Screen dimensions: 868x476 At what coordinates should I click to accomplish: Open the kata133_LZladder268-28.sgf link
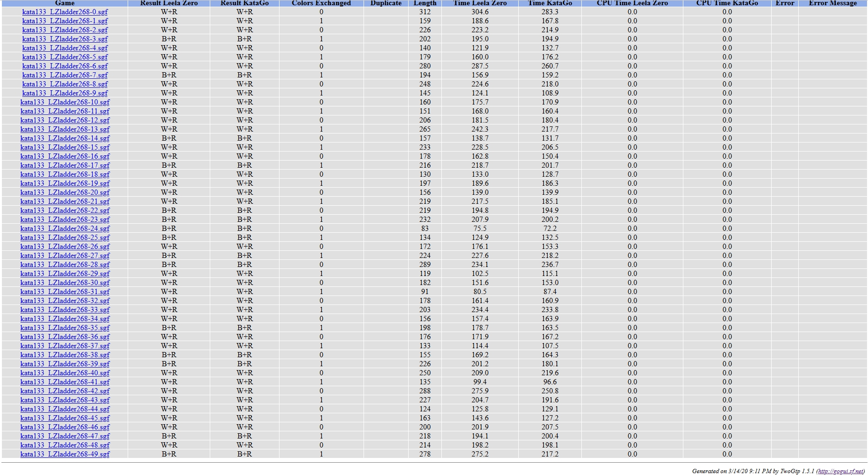(x=65, y=265)
